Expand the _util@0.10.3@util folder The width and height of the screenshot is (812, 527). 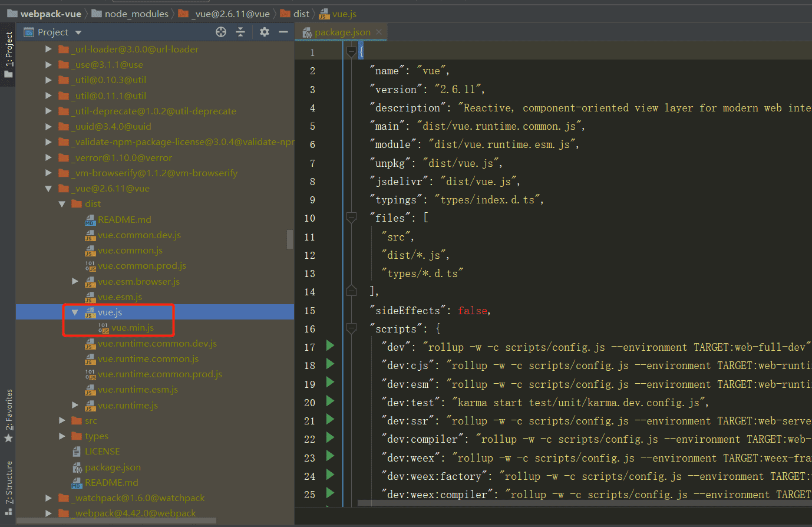(x=49, y=80)
